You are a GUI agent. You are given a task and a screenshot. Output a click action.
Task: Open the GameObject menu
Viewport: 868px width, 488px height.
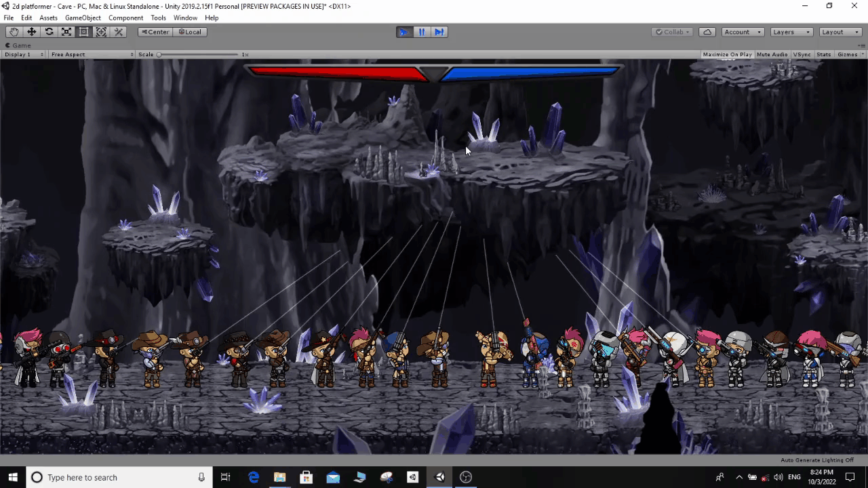point(83,18)
